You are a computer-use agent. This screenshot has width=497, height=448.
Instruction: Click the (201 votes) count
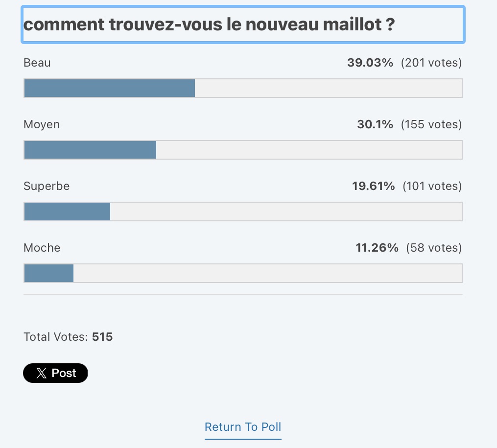431,63
